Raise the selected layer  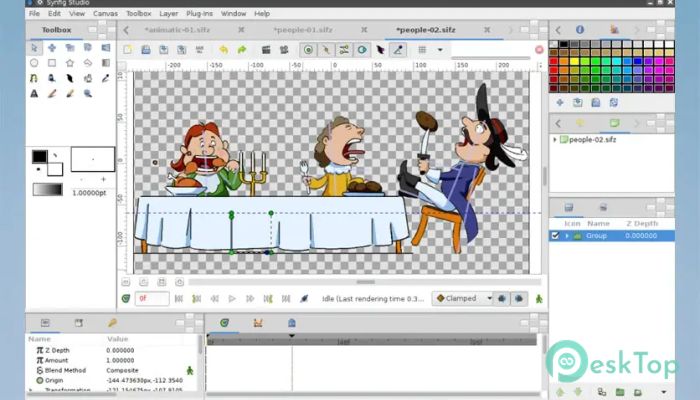[x=560, y=392]
